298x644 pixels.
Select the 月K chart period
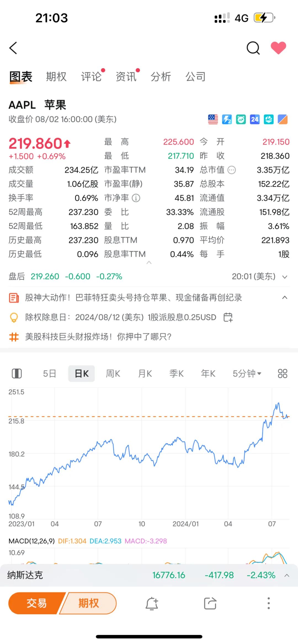[x=145, y=374]
